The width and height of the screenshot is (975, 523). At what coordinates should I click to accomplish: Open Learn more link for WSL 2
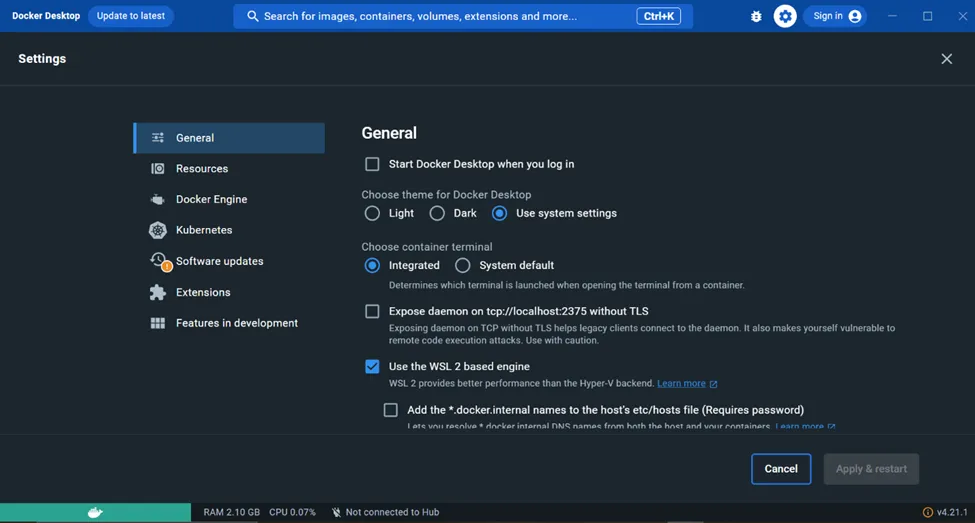[681, 384]
